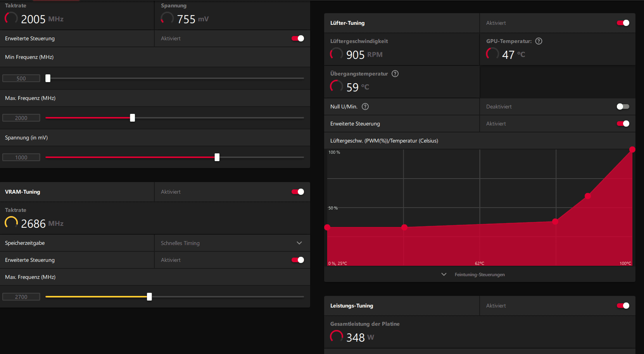The image size is (644, 354).
Task: Click the help icon next to GPU-Temperatur
Action: coord(539,41)
